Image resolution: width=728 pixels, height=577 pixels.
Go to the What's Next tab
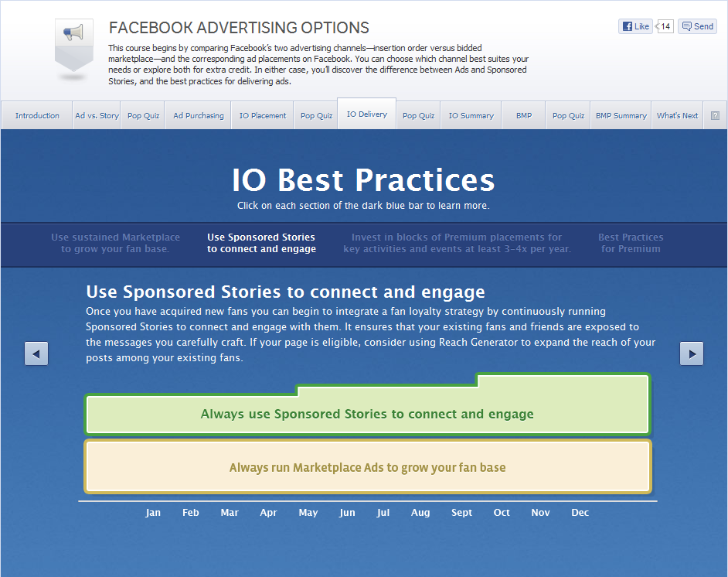(677, 116)
